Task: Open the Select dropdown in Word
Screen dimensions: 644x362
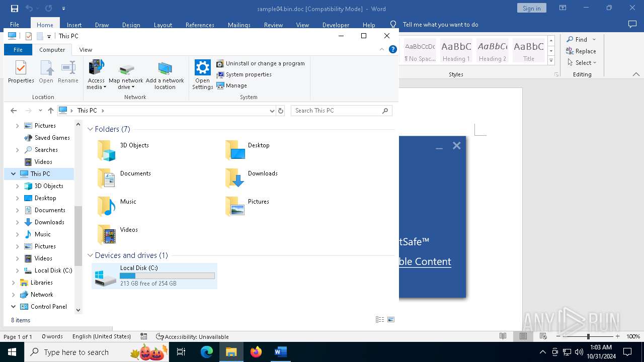Action: point(582,63)
